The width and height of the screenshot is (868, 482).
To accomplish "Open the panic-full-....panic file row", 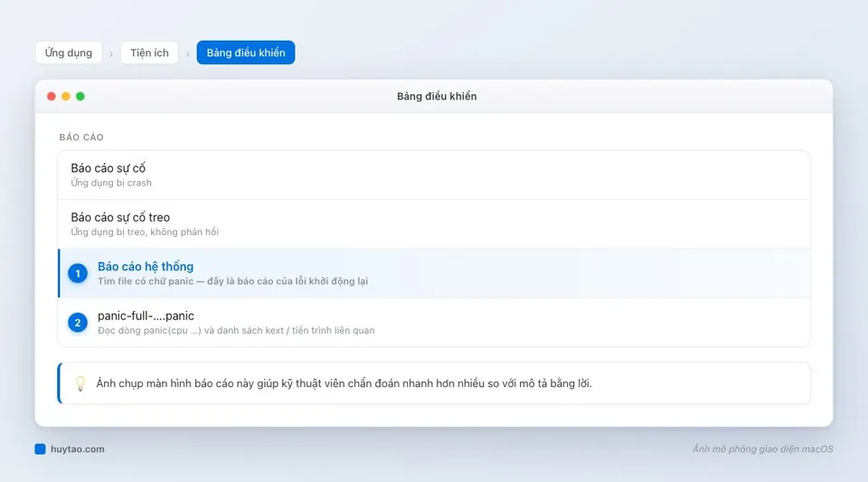I will pyautogui.click(x=434, y=323).
